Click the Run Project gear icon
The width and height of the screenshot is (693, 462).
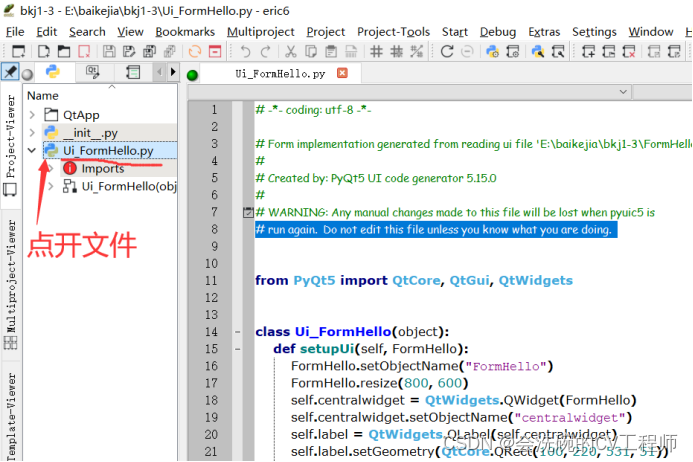pyautogui.click(x=513, y=51)
